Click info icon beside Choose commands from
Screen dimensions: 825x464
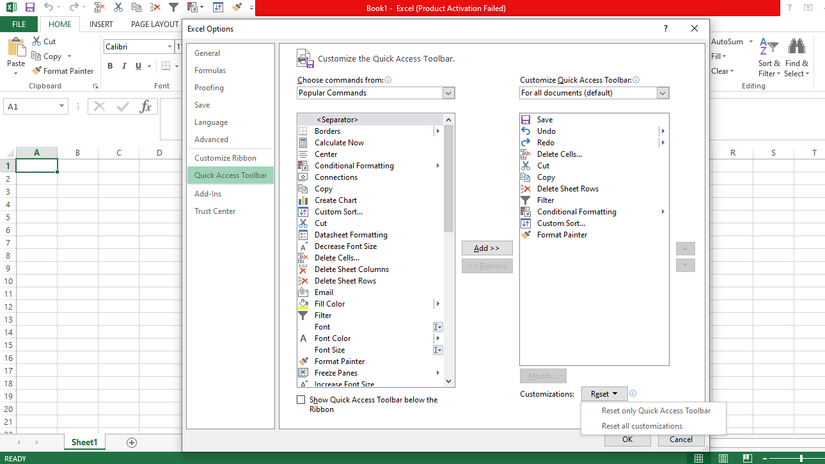click(388, 80)
